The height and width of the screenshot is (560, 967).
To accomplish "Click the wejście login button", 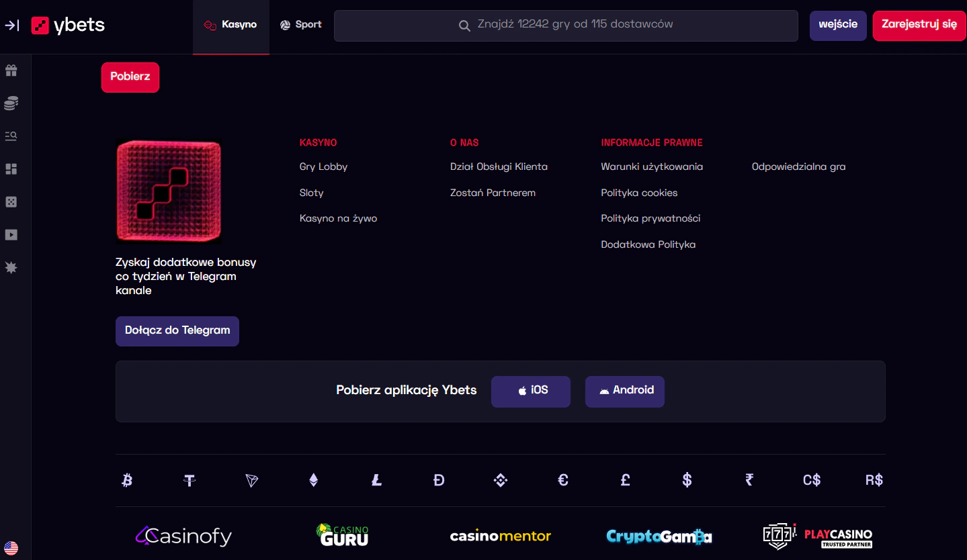I will pyautogui.click(x=838, y=26).
